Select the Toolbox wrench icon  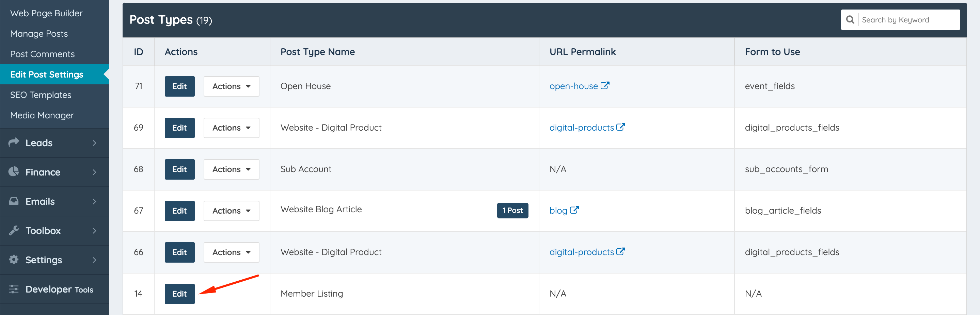(x=14, y=230)
